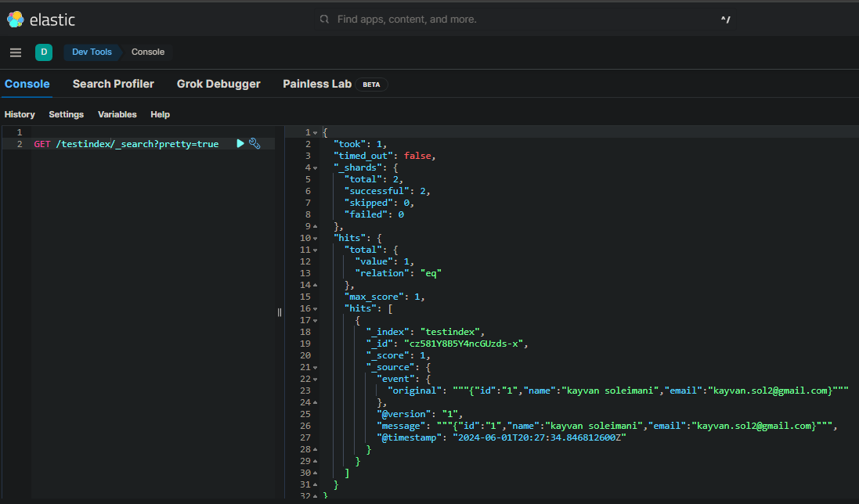Click the Console breadcrumb
The height and width of the screenshot is (504, 859).
(148, 52)
